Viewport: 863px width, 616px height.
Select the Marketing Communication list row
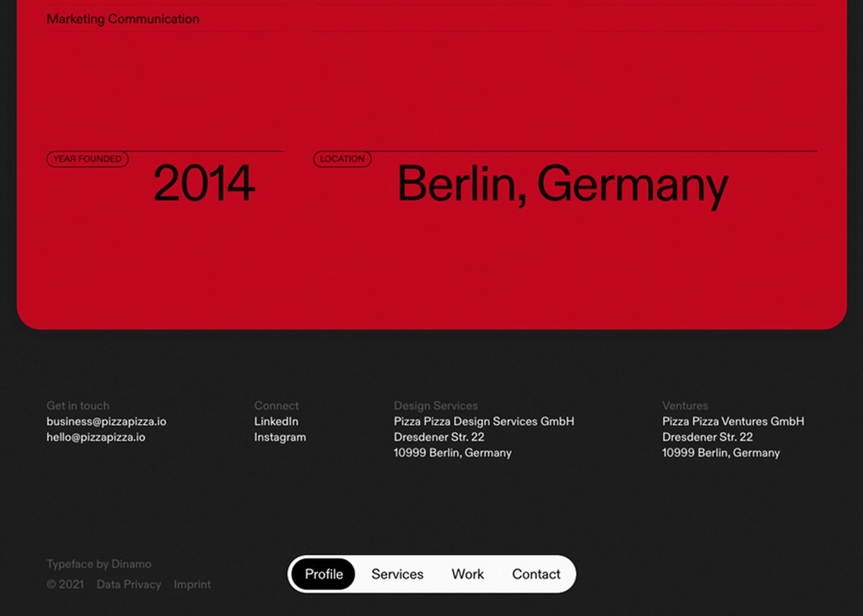pyautogui.click(x=123, y=19)
